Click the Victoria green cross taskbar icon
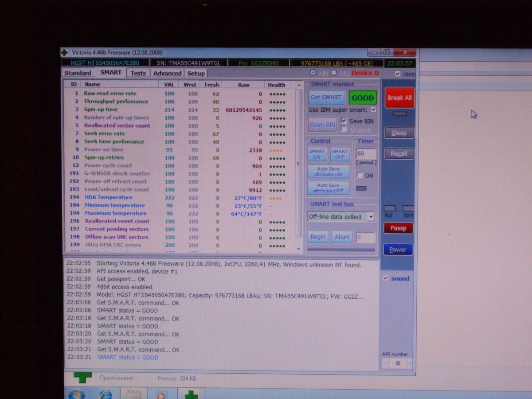This screenshot has width=532, height=399. [x=191, y=394]
